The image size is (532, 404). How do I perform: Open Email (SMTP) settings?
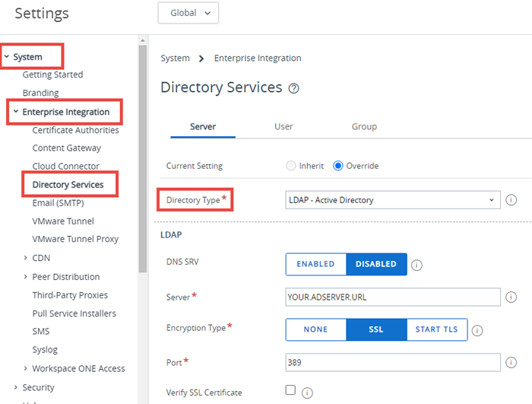pos(58,203)
